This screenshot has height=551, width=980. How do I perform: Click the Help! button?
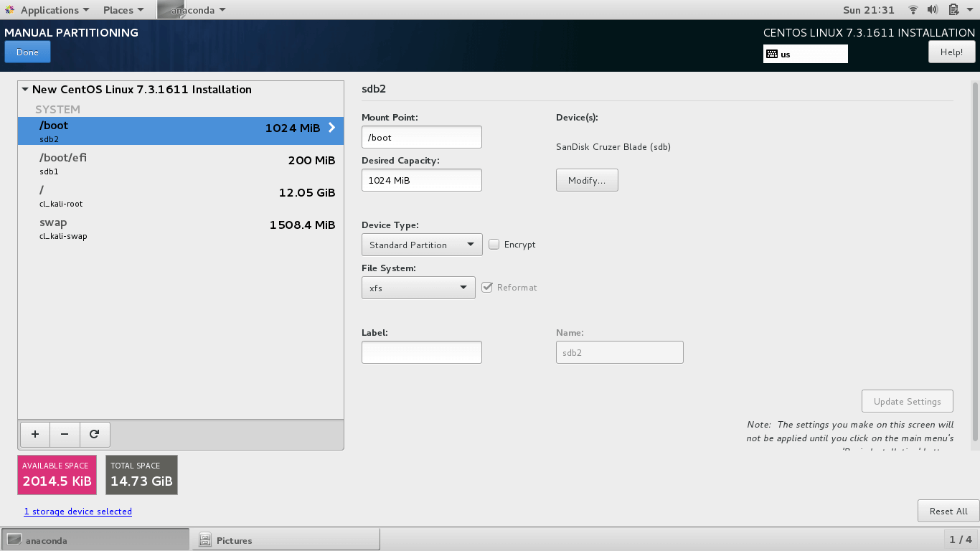(x=951, y=52)
